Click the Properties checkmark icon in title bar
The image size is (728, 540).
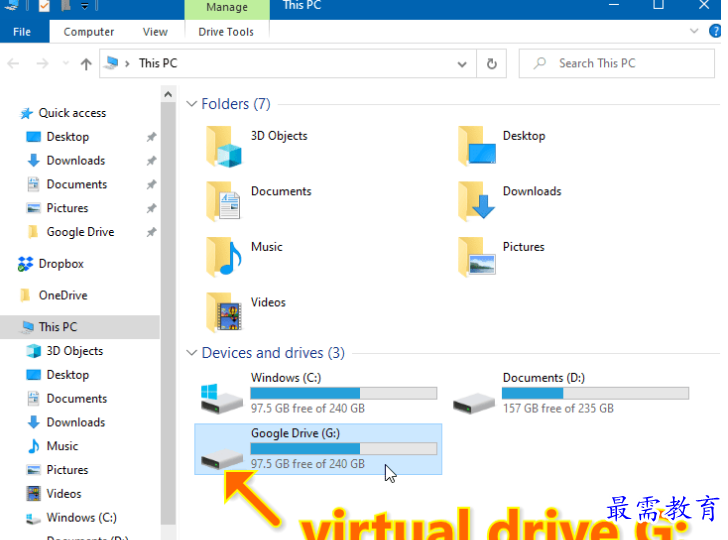[44, 6]
